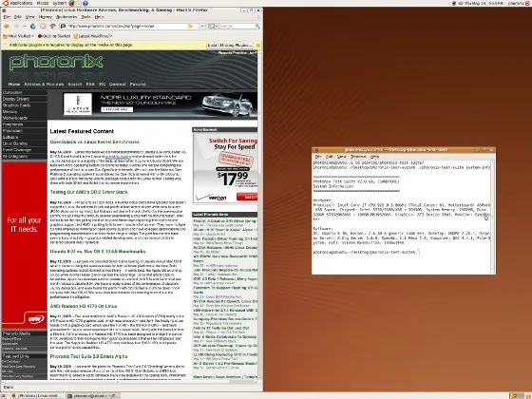Click into the Google search box

tap(237, 27)
